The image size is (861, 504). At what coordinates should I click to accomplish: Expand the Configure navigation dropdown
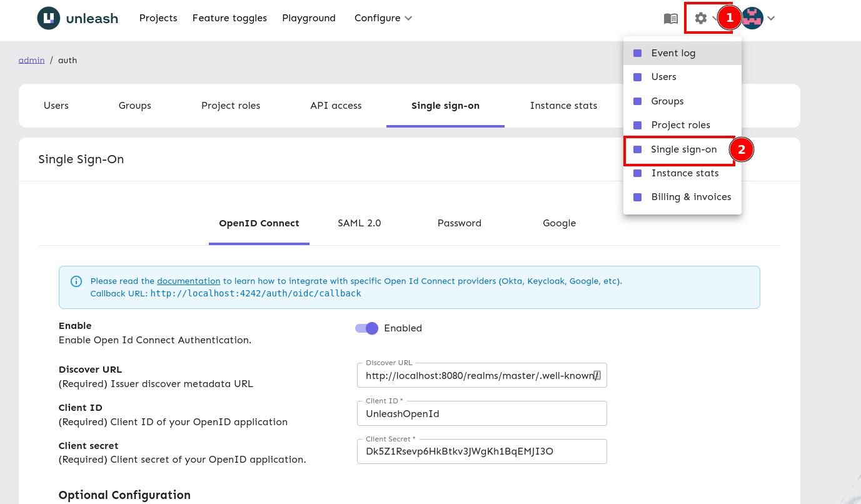[x=383, y=18]
